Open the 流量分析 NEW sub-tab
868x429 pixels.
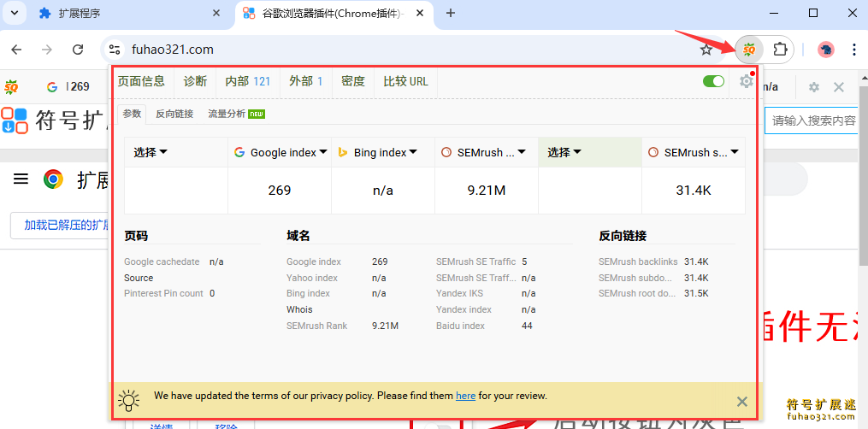click(236, 114)
